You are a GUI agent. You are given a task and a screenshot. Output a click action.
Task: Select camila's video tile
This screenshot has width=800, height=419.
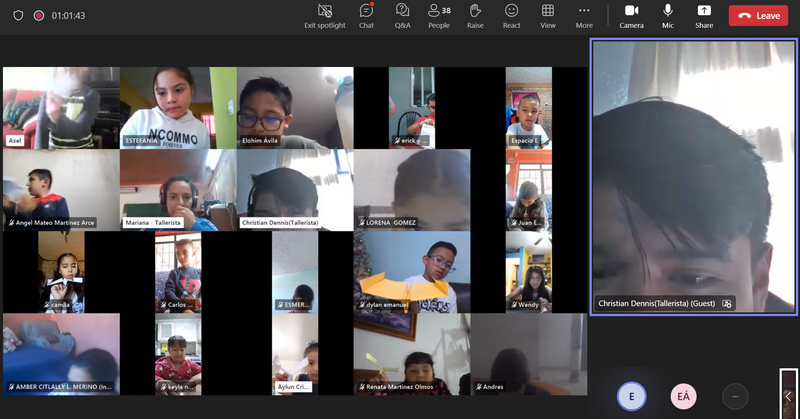pos(61,272)
